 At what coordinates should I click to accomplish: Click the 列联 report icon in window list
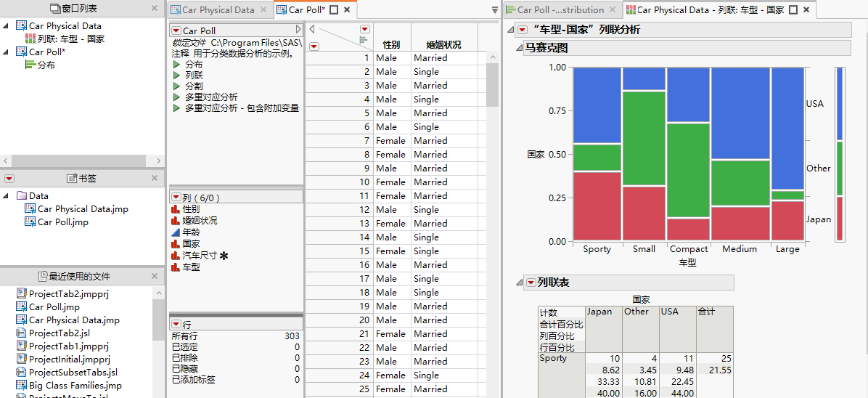click(x=30, y=38)
